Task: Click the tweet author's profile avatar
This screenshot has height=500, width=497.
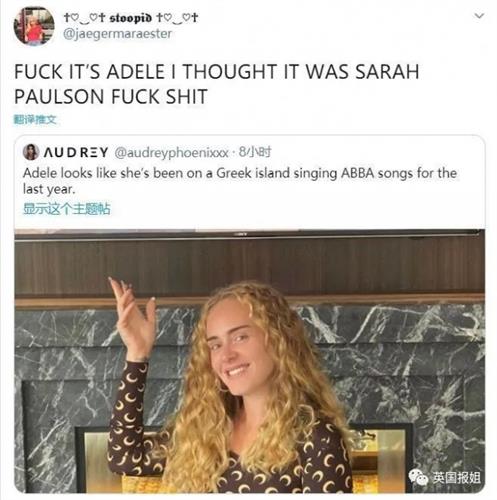Action: click(34, 26)
